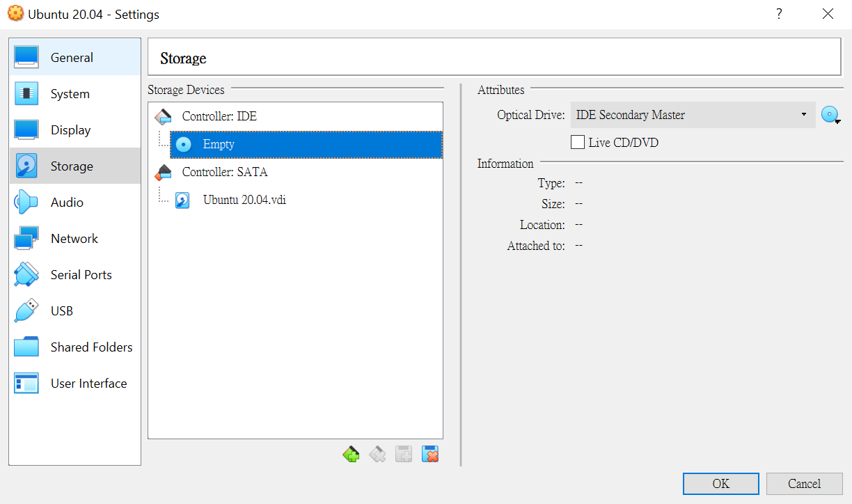Click the "Information" group label
The image size is (852, 504).
[505, 164]
